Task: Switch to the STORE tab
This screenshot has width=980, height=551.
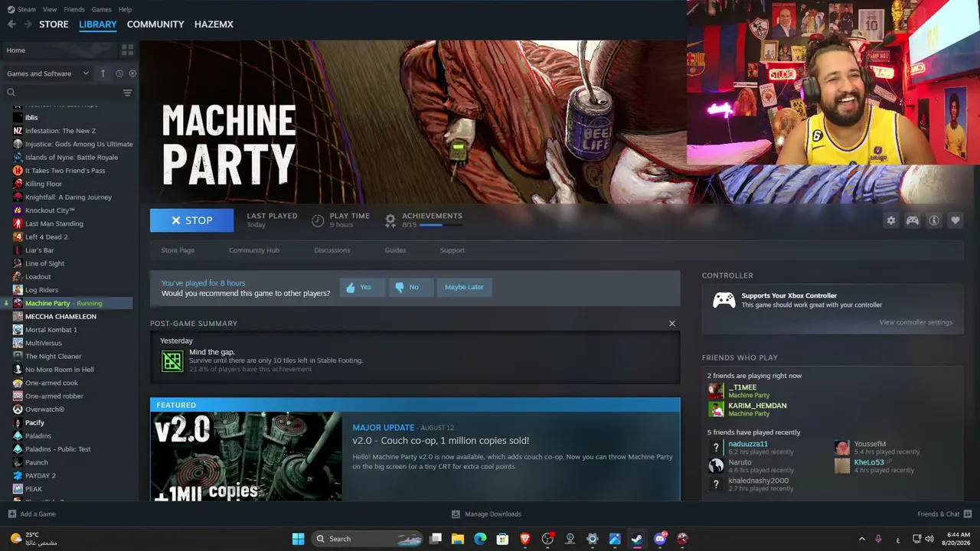Action: [x=54, y=24]
